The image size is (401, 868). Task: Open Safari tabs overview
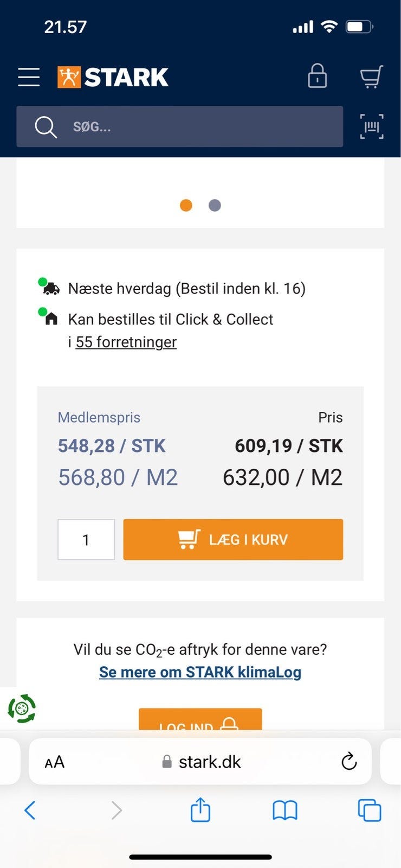[x=370, y=810]
